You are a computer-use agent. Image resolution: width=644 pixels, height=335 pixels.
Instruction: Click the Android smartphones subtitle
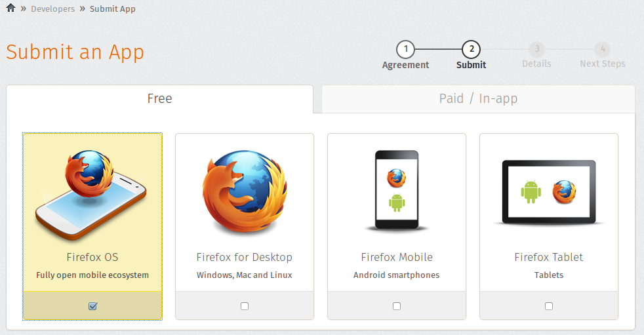[x=396, y=275]
